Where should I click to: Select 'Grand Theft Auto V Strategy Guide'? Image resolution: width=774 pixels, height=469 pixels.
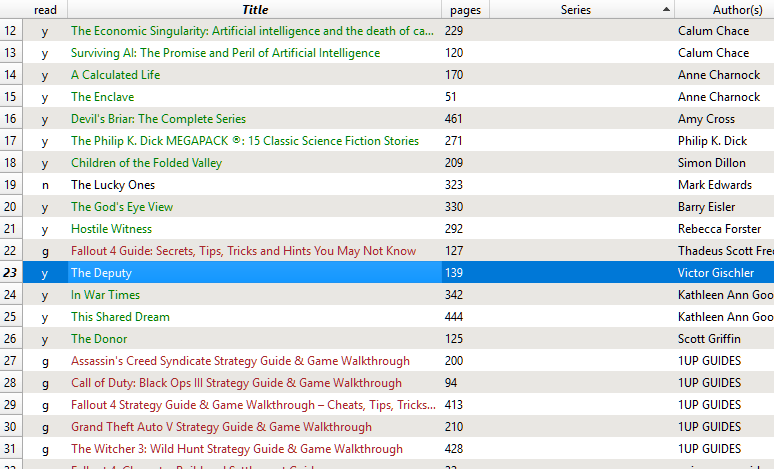(221, 427)
